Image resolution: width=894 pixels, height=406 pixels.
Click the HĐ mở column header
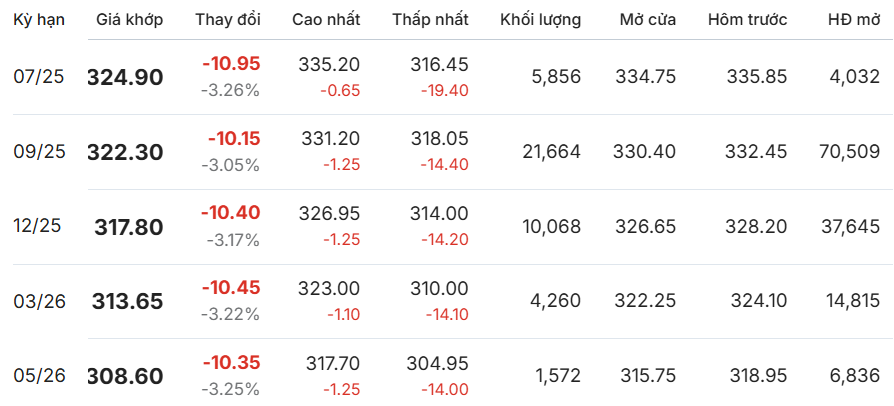854,20
